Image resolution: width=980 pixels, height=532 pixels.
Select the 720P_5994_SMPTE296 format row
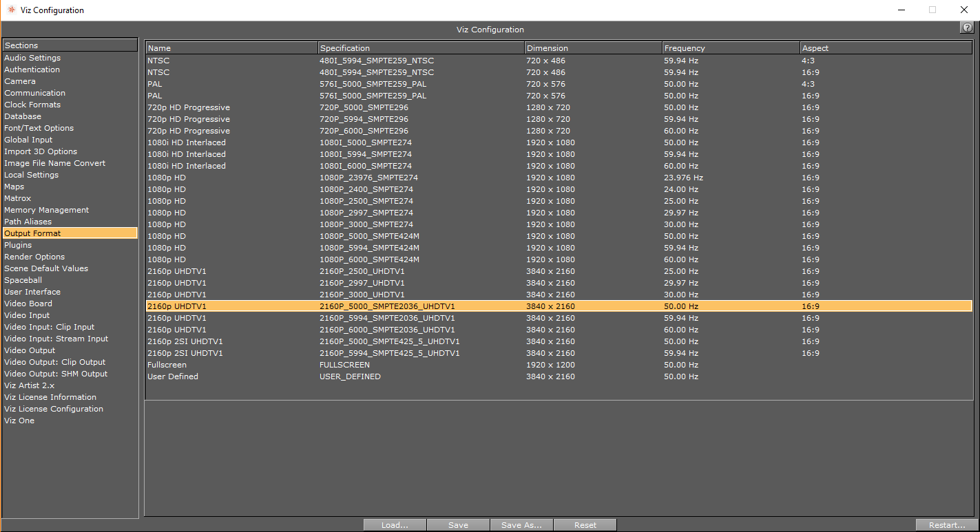[559, 119]
